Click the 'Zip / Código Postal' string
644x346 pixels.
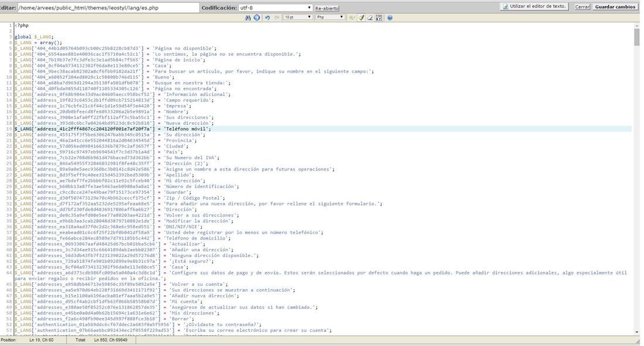[x=193, y=198]
